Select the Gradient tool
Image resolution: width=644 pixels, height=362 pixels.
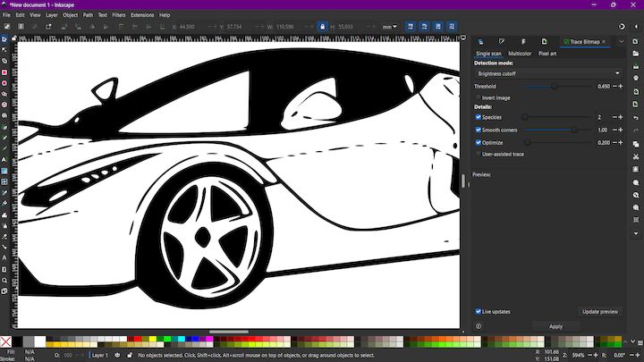pyautogui.click(x=4, y=171)
